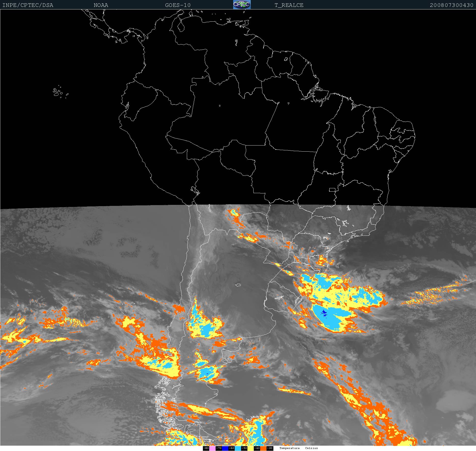Click the -60 legend label

(x=231, y=448)
